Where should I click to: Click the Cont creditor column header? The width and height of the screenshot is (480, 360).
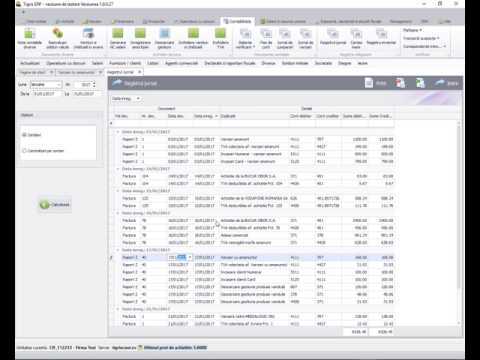point(328,116)
